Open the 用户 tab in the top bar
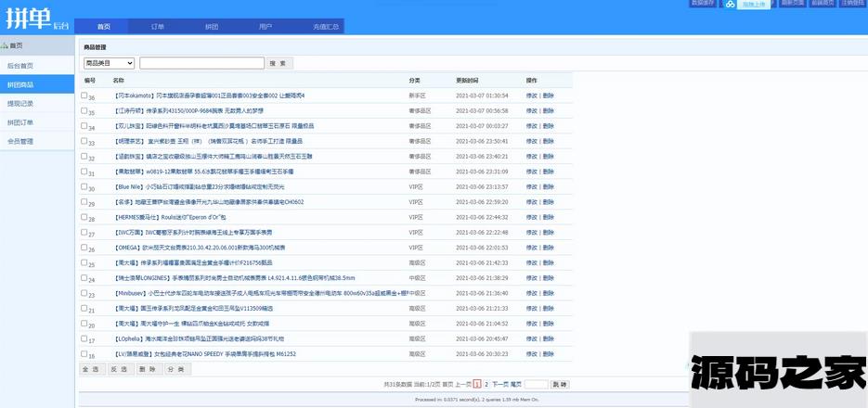 (266, 26)
